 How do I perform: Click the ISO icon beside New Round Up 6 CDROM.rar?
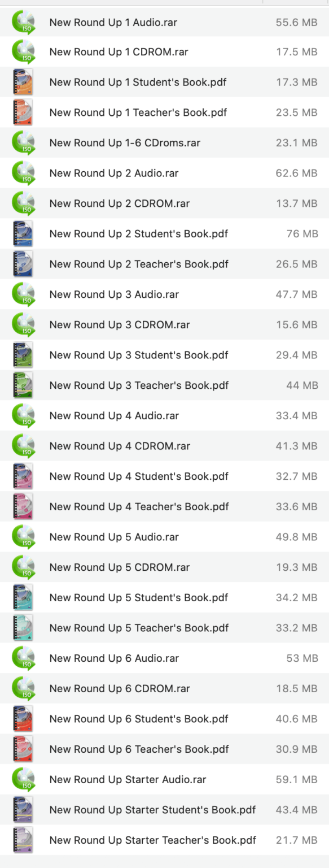pyautogui.click(x=21, y=688)
